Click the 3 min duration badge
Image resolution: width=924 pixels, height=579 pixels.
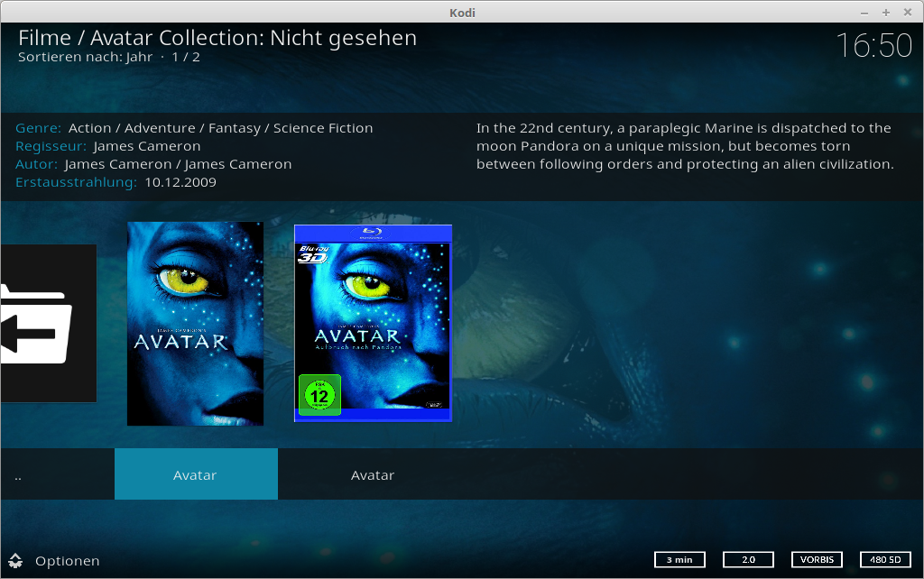679,559
